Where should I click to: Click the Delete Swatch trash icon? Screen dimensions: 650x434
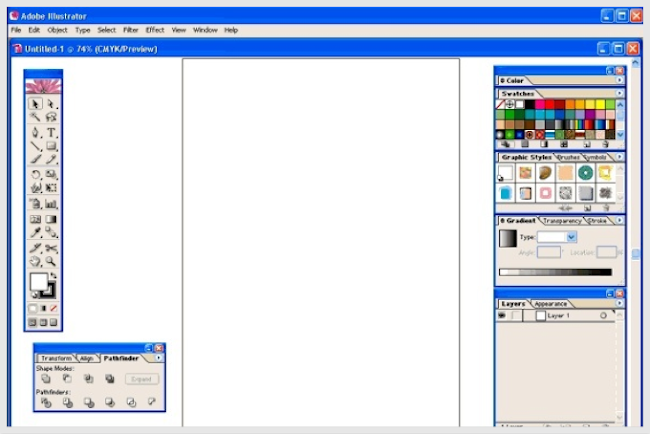(x=605, y=144)
